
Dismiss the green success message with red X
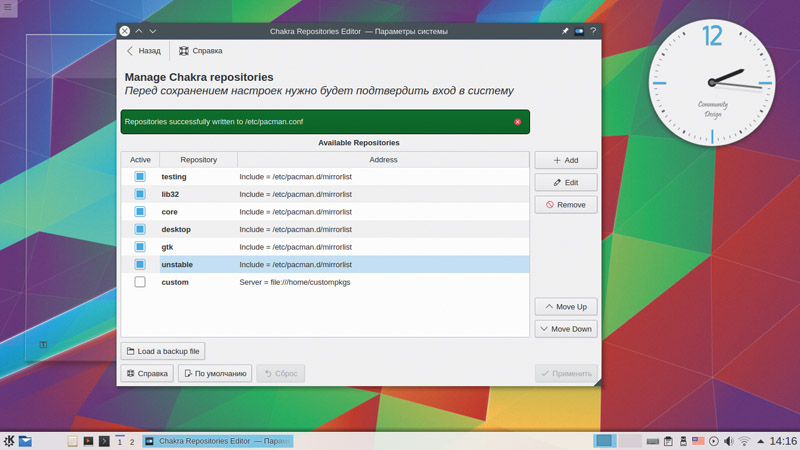[517, 122]
